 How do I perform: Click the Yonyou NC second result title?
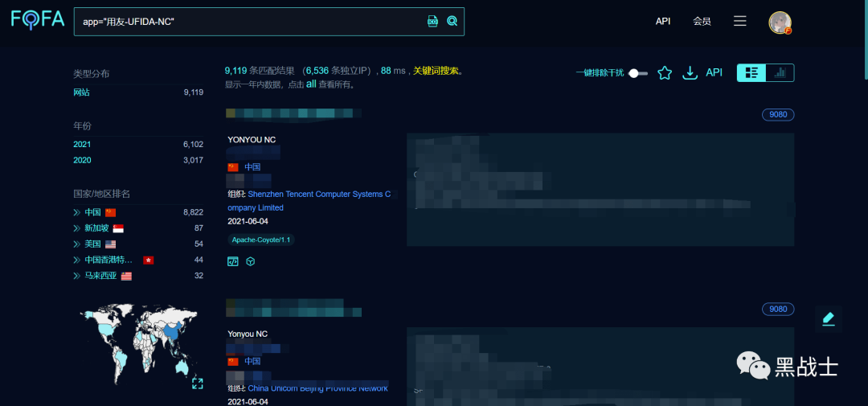pyautogui.click(x=248, y=334)
